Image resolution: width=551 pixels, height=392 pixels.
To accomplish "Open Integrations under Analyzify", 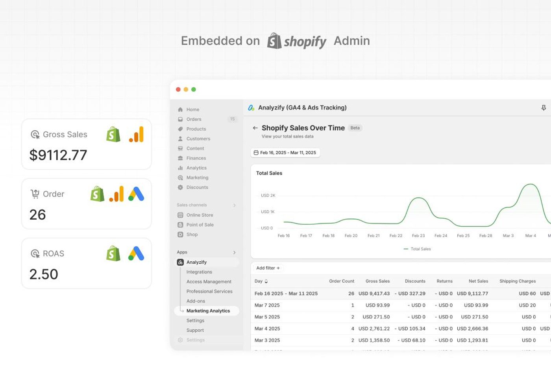I will (199, 272).
